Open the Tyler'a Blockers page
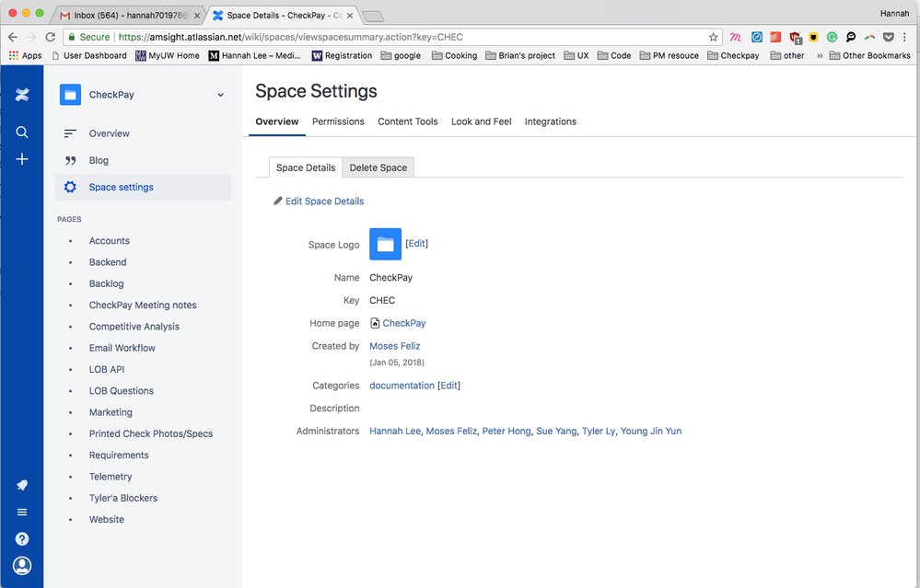This screenshot has height=588, width=920. point(123,499)
